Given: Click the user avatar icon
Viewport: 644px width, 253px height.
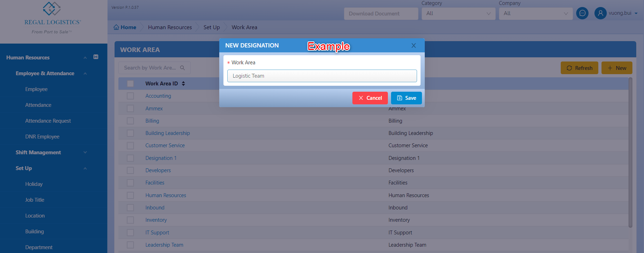Looking at the screenshot, I should (x=600, y=13).
